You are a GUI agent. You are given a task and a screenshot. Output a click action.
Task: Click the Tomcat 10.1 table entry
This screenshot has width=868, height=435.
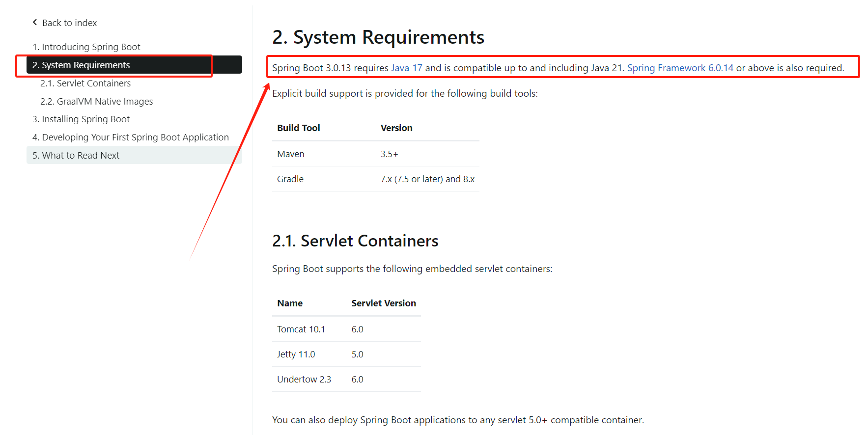click(301, 329)
